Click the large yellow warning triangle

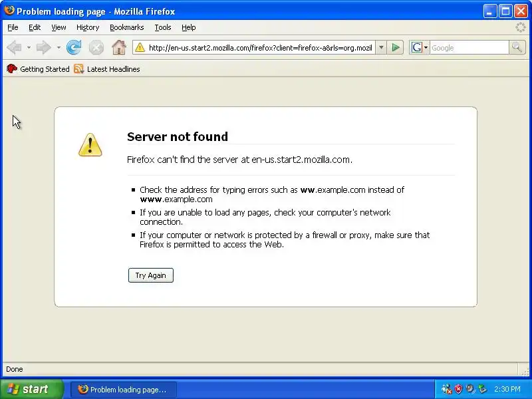(90, 145)
